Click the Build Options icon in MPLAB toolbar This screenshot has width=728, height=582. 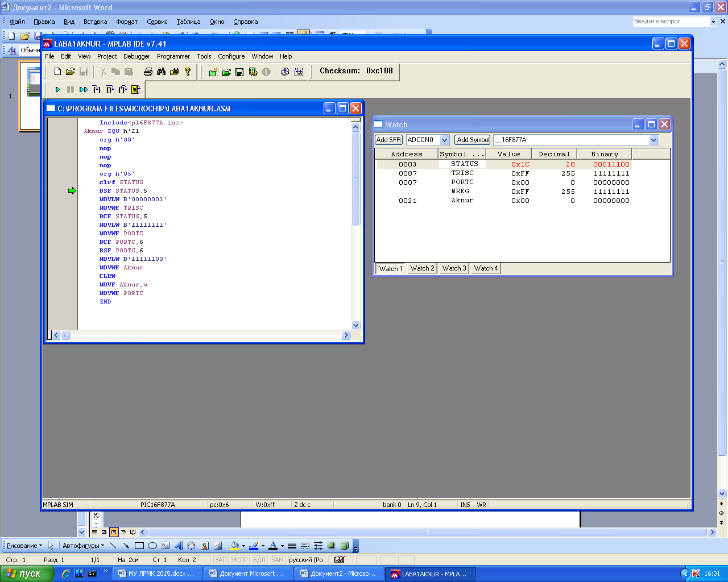click(253, 72)
